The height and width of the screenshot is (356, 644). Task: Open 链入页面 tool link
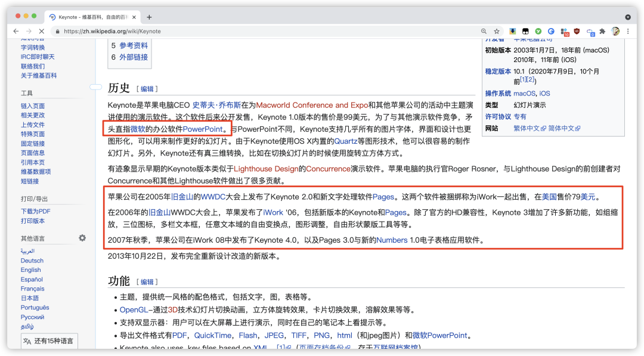33,106
